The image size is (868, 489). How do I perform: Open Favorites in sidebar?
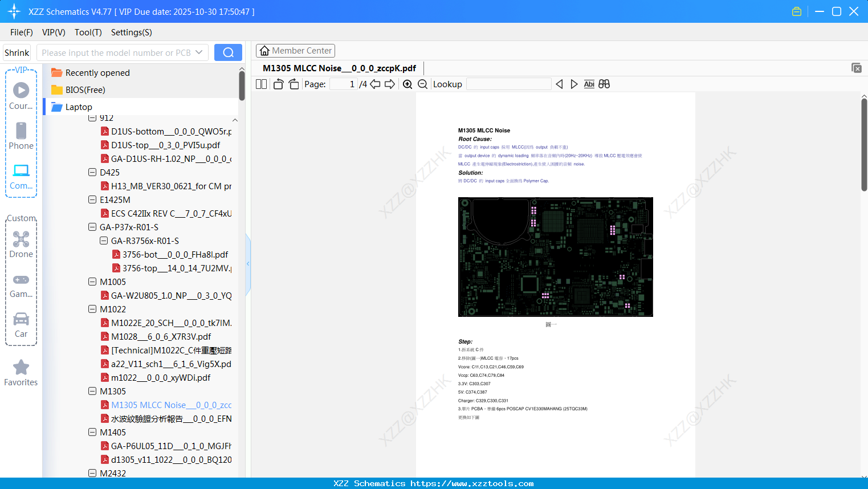[x=21, y=373]
